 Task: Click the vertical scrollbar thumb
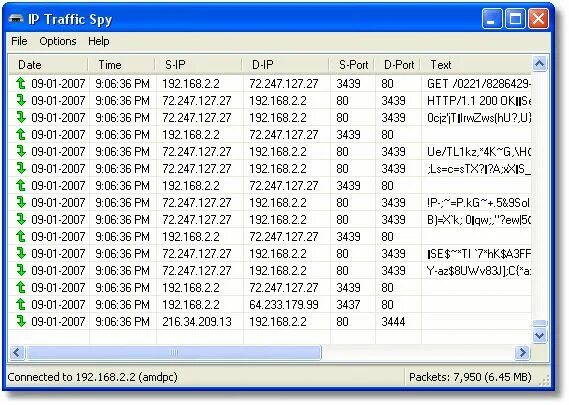tap(540, 324)
